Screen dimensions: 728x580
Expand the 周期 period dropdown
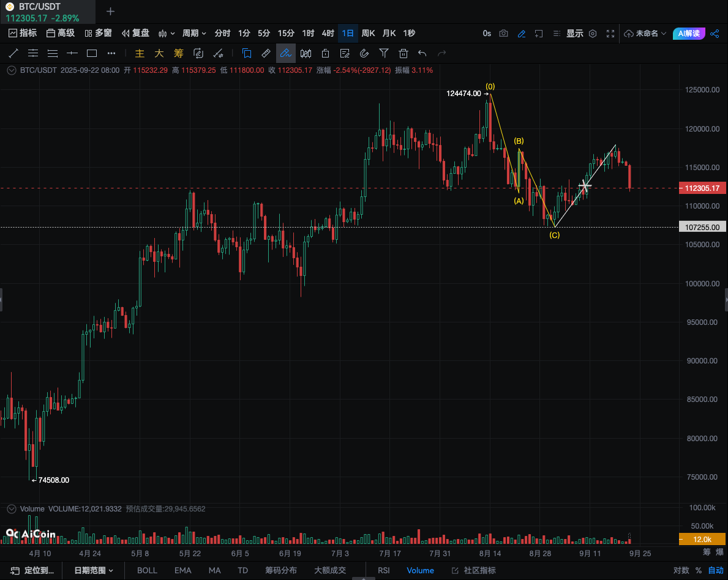click(x=194, y=33)
